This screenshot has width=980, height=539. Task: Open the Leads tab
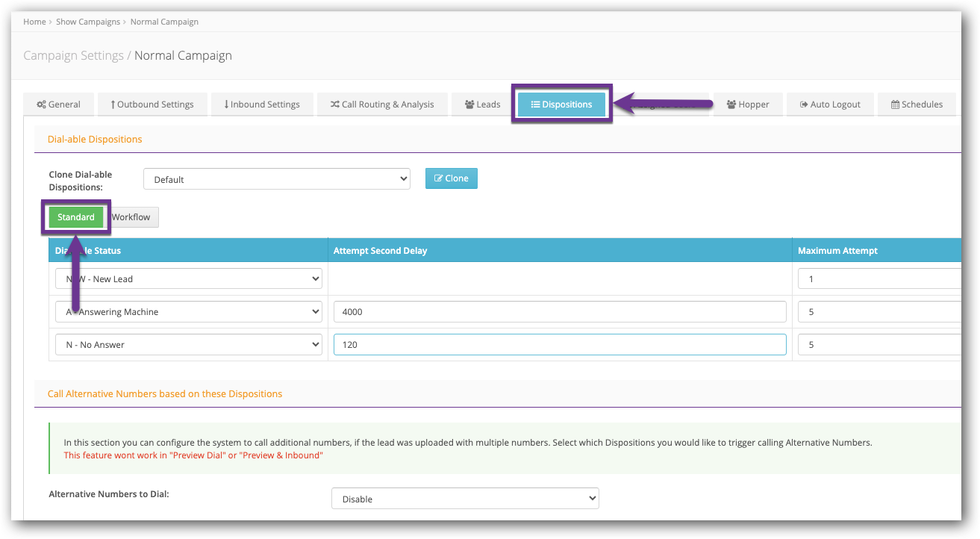[482, 105]
